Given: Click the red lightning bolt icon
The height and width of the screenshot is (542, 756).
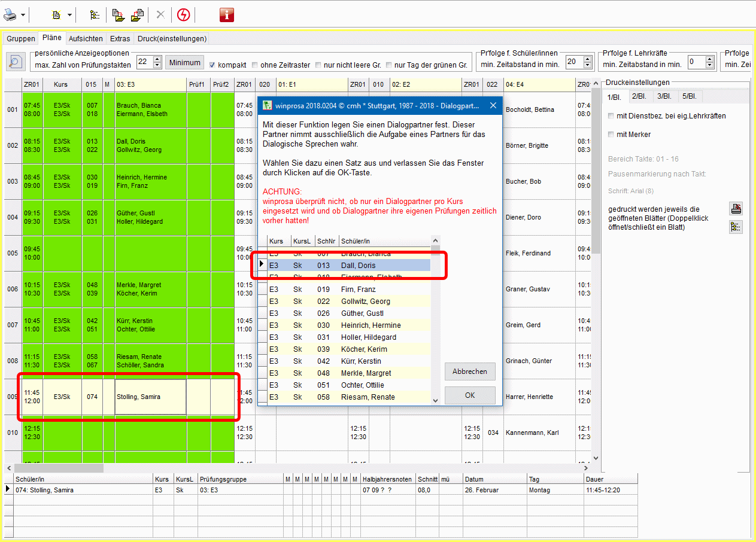Looking at the screenshot, I should (183, 15).
